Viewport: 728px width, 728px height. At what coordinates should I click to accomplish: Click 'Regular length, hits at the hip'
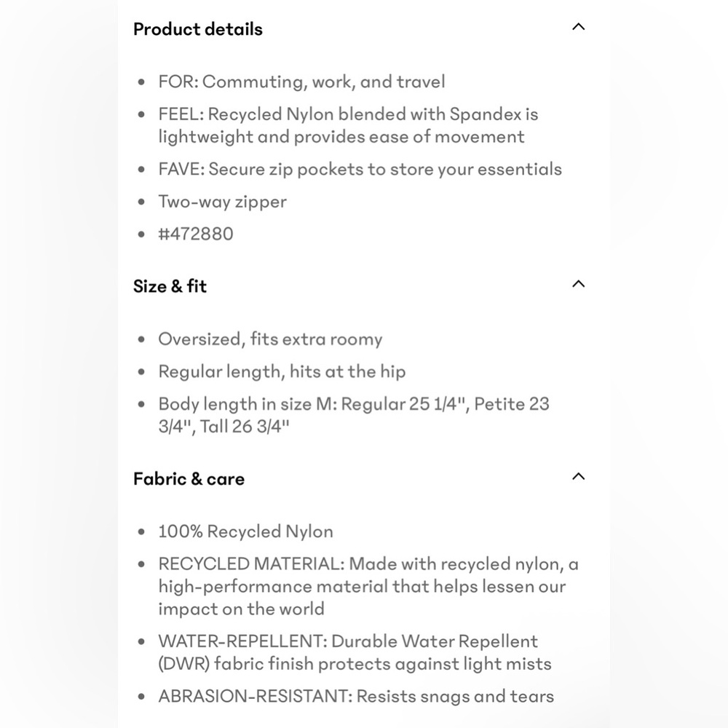click(x=282, y=371)
